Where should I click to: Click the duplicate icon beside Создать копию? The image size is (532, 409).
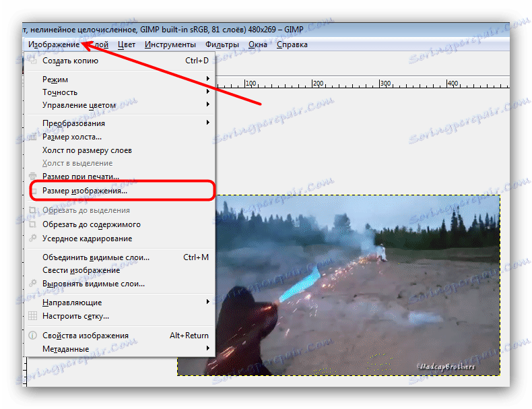pyautogui.click(x=32, y=61)
